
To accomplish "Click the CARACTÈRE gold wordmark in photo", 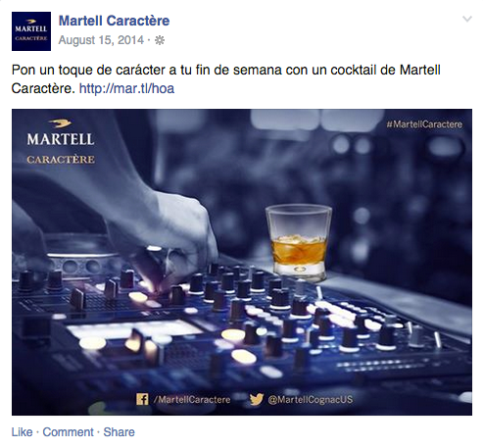I will (x=61, y=160).
